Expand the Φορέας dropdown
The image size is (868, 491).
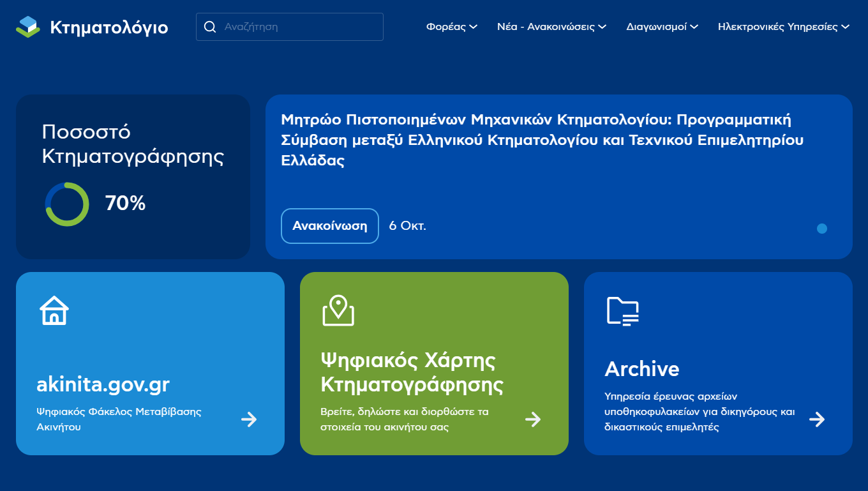451,27
